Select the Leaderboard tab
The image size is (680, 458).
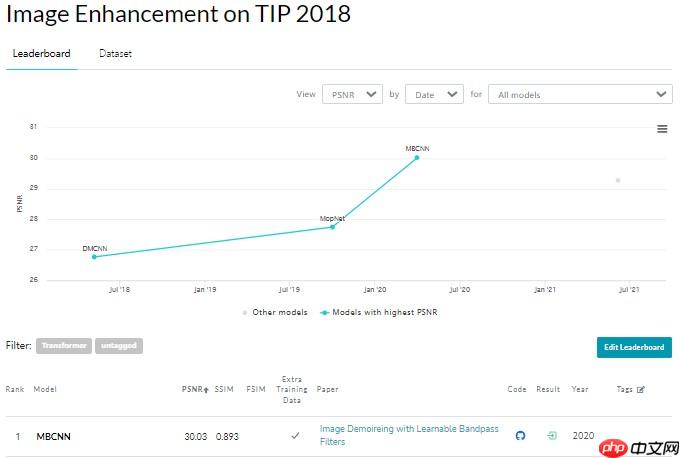41,54
